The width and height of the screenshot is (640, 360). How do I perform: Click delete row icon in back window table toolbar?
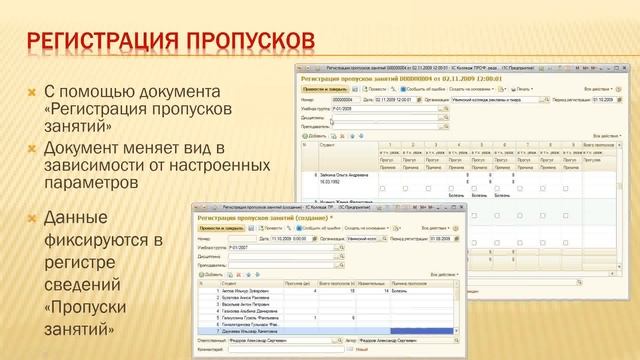pyautogui.click(x=343, y=136)
